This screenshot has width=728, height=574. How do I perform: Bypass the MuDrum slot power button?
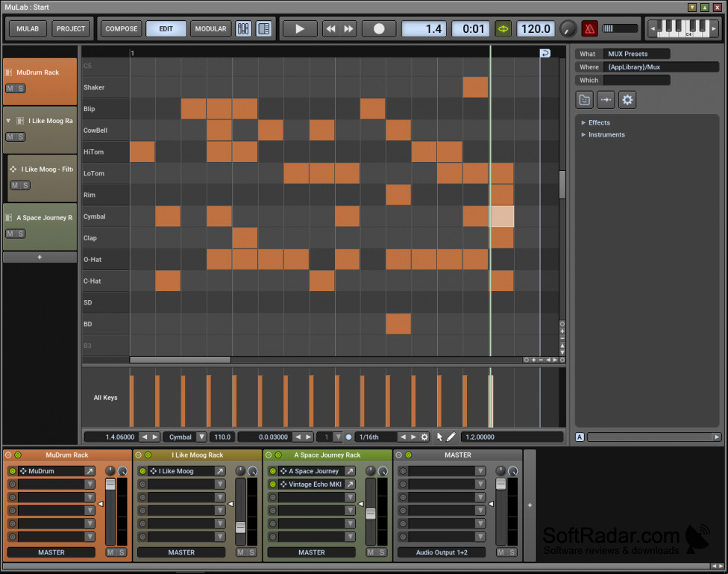13,471
